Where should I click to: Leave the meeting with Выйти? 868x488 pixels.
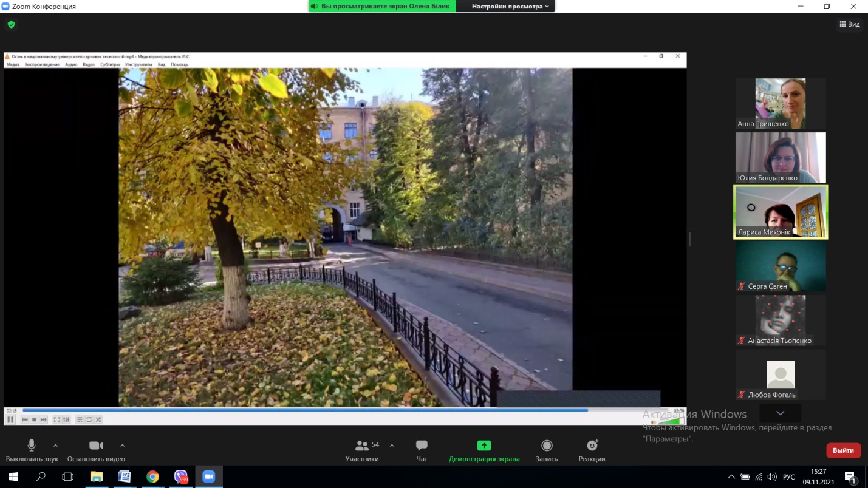tap(844, 450)
